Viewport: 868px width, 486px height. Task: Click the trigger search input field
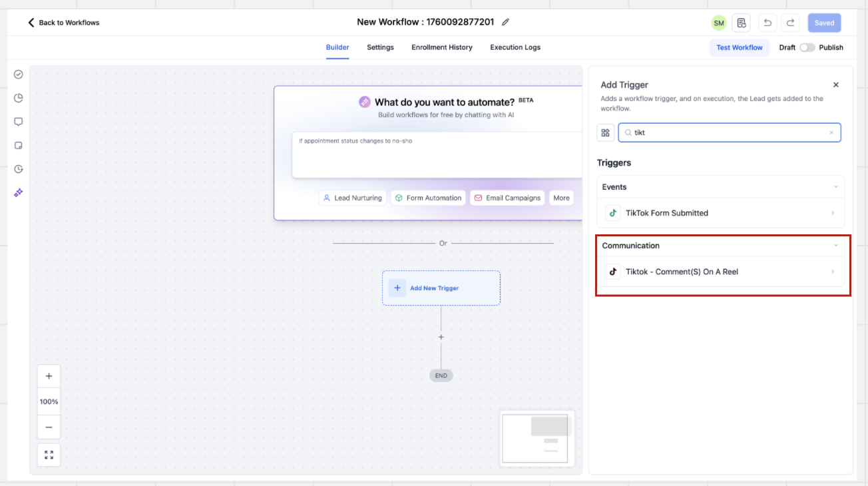729,132
